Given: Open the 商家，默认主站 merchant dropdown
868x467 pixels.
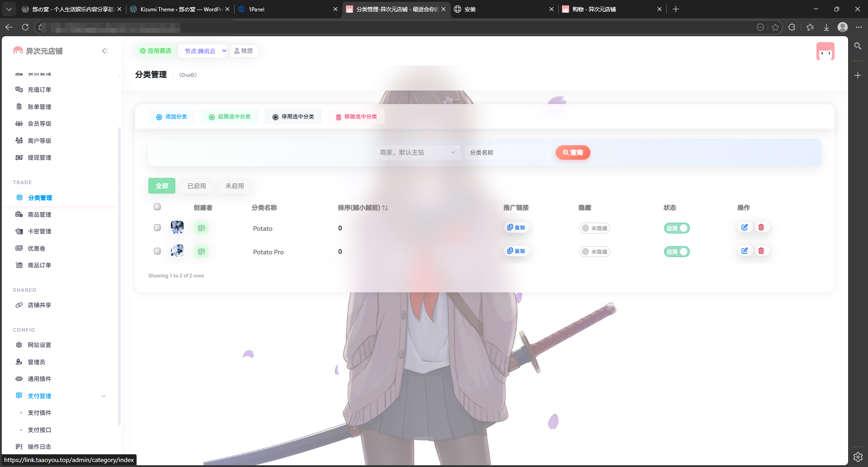Looking at the screenshot, I should click(417, 152).
